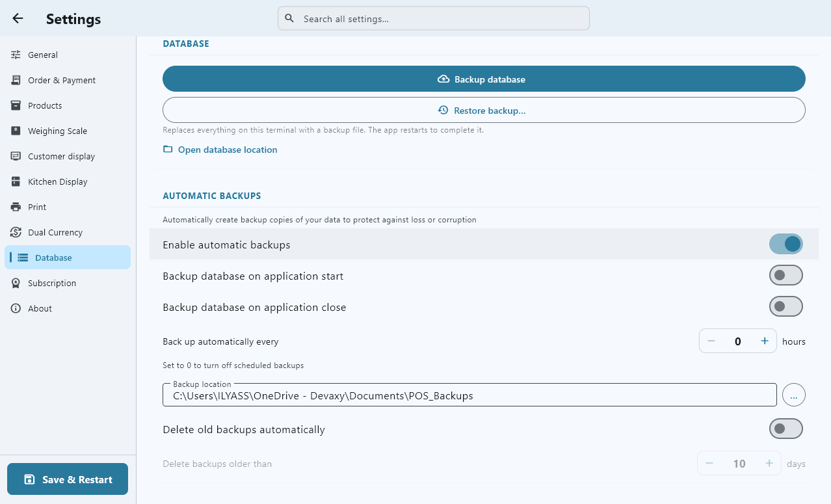831x504 pixels.
Task: Switch to Kitchen Display settings
Action: pos(68,181)
